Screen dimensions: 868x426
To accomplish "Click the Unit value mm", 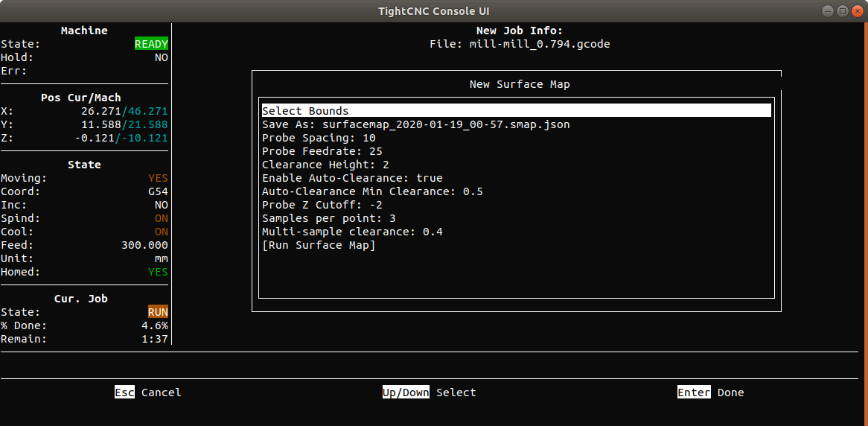I will (161, 258).
